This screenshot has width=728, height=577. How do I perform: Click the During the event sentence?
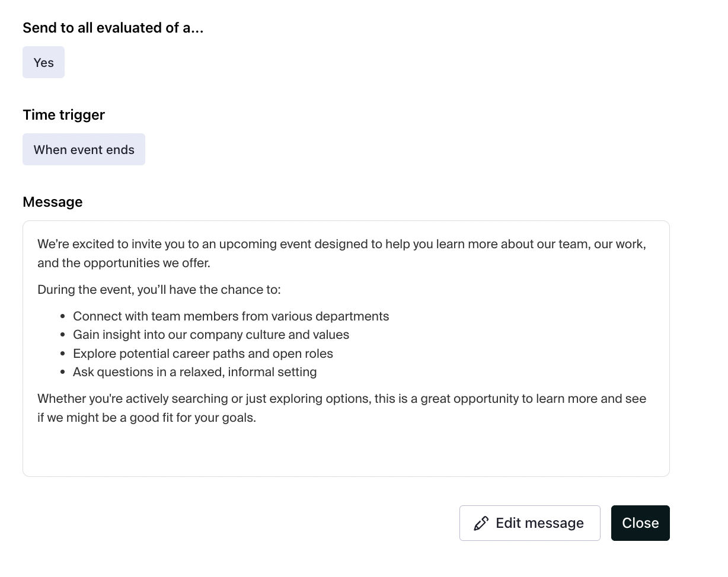click(159, 290)
